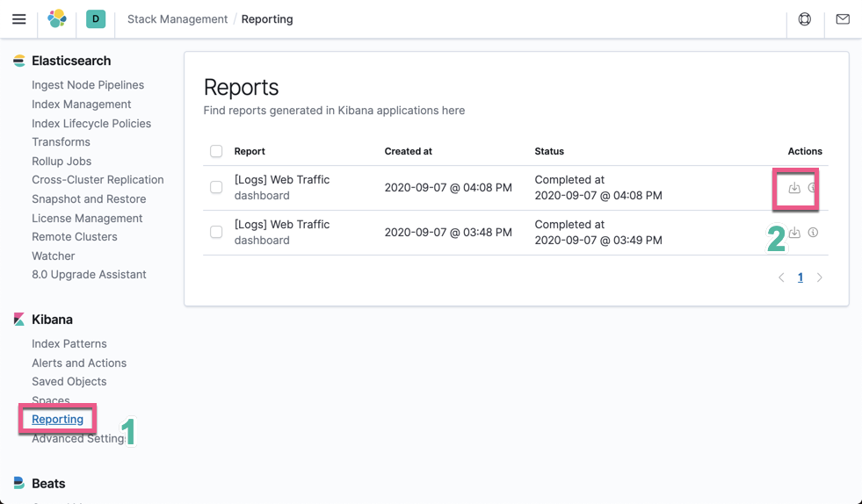The image size is (862, 504).
Task: Open Saved Objects
Action: click(x=69, y=381)
